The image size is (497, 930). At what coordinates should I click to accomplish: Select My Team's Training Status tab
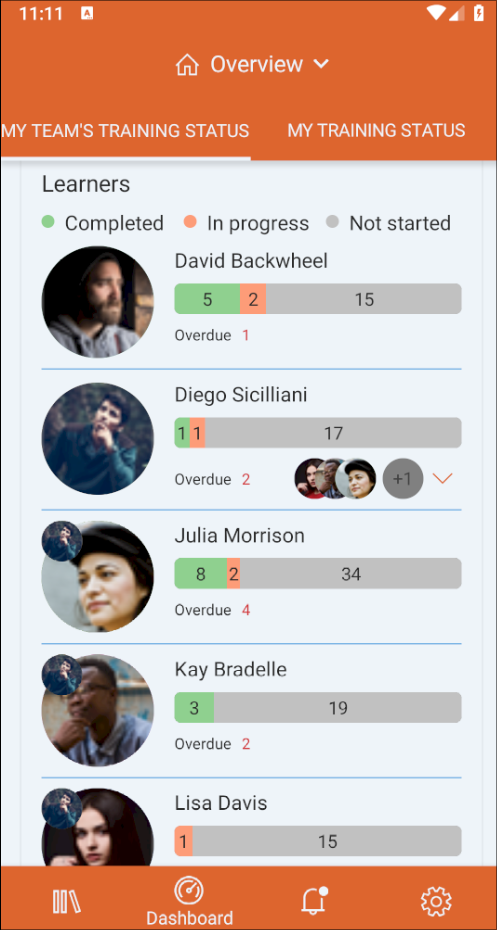(125, 130)
